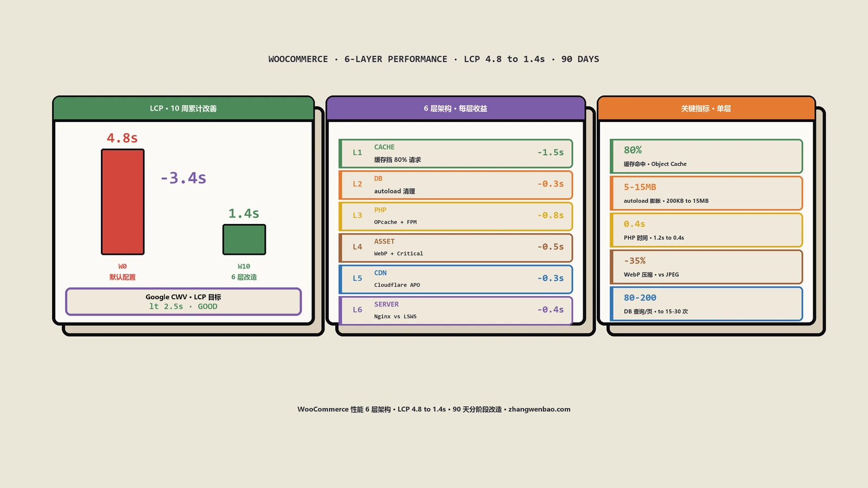Click the 5-15MB autoload metric card
Image resolution: width=868 pixels, height=488 pixels.
(706, 193)
